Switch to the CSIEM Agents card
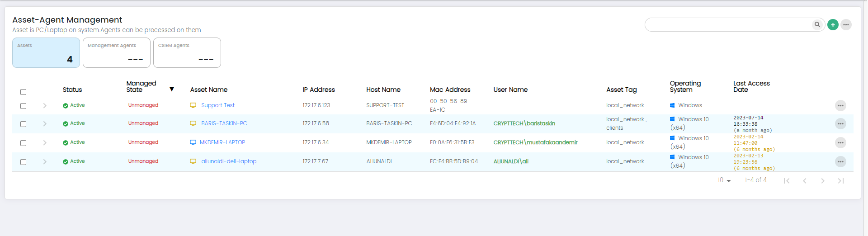 tap(187, 53)
